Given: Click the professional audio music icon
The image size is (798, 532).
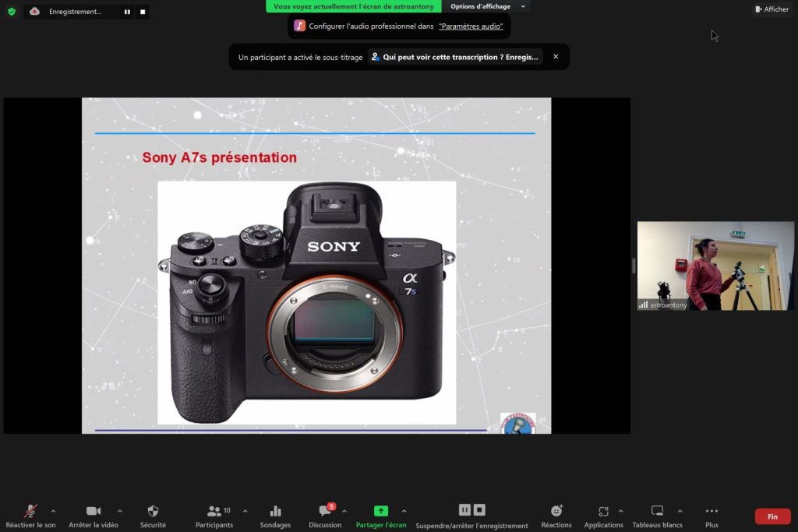Looking at the screenshot, I should point(300,26).
